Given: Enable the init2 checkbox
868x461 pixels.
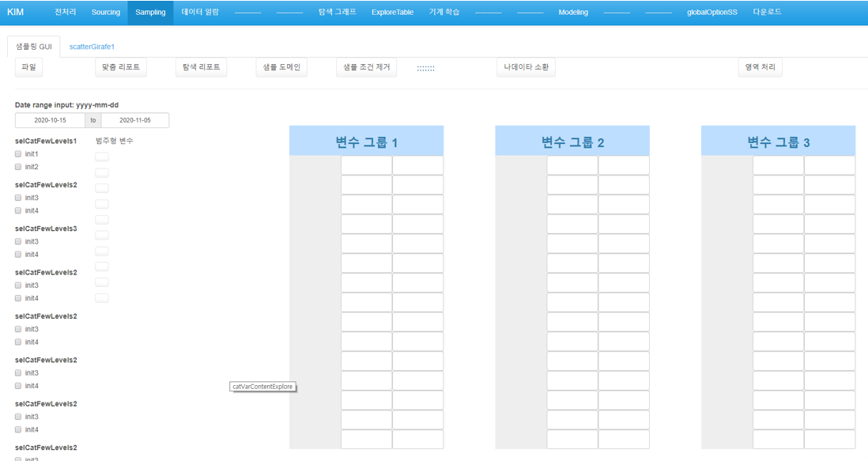Looking at the screenshot, I should tap(18, 167).
